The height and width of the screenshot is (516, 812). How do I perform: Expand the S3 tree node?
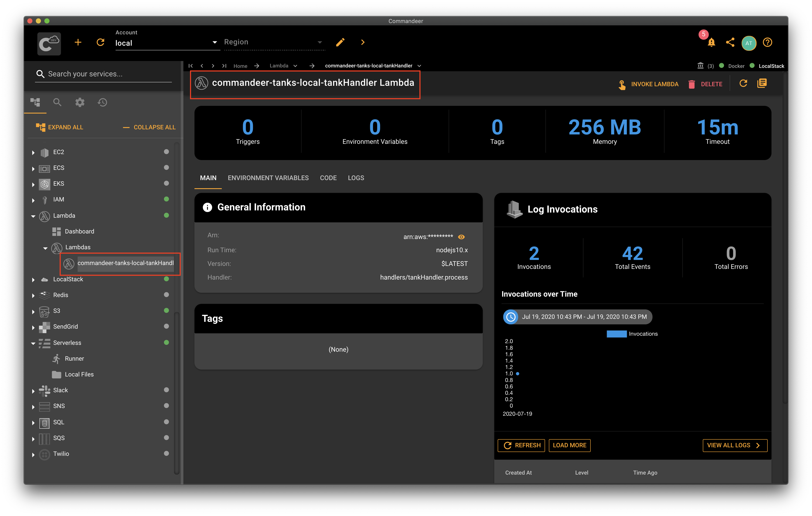click(x=33, y=312)
